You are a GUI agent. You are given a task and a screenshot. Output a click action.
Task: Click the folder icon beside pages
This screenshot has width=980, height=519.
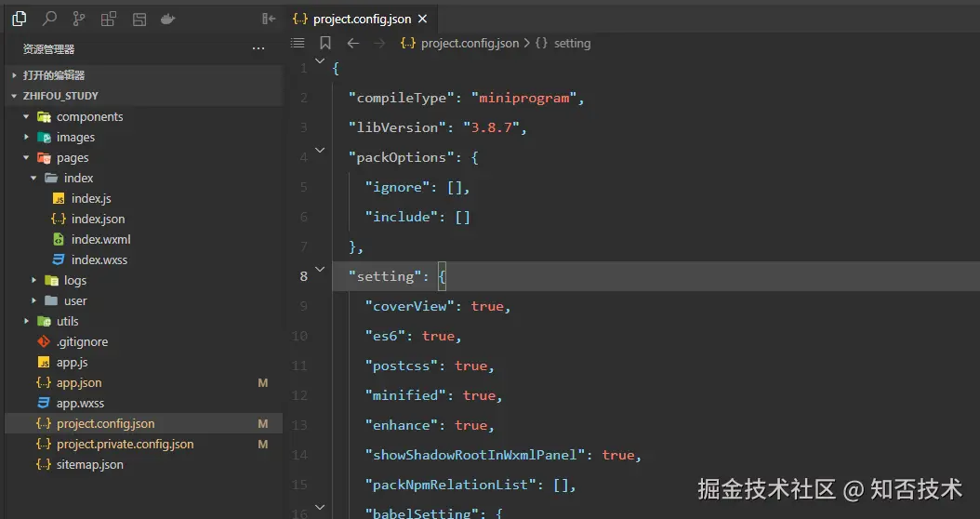click(44, 157)
